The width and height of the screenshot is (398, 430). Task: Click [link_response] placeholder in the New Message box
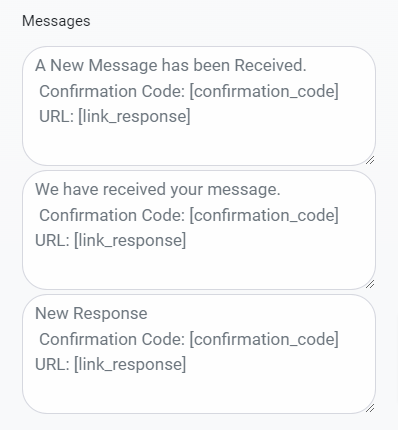click(x=134, y=117)
